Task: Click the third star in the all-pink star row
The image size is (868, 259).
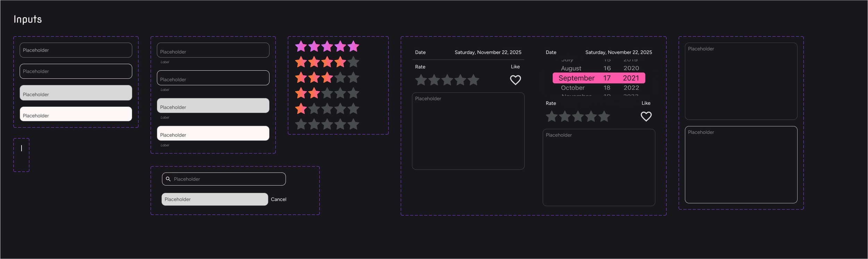Action: click(x=327, y=46)
